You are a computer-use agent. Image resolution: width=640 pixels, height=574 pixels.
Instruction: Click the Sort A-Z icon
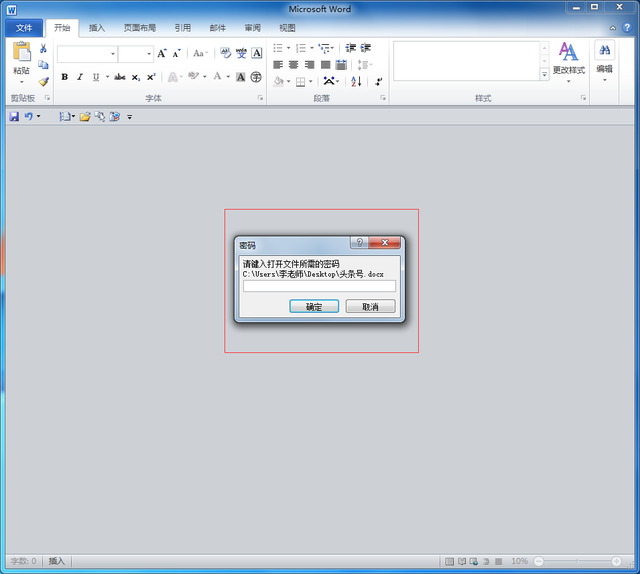point(356,81)
